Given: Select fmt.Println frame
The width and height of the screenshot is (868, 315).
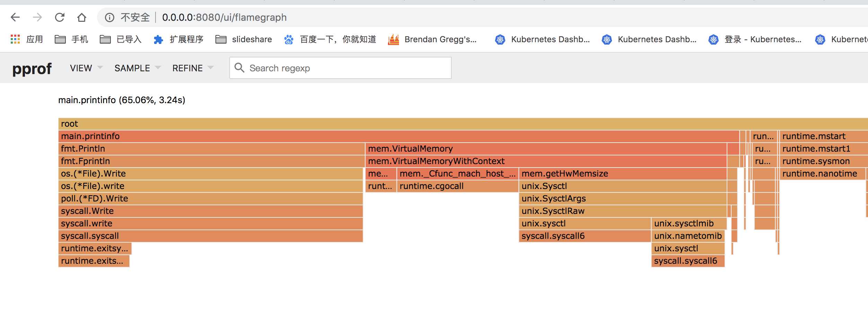Looking at the screenshot, I should pyautogui.click(x=211, y=148).
